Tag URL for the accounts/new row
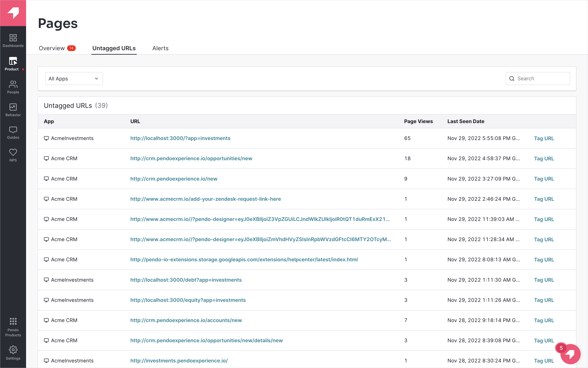This screenshot has height=368, width=588. pyautogui.click(x=544, y=321)
